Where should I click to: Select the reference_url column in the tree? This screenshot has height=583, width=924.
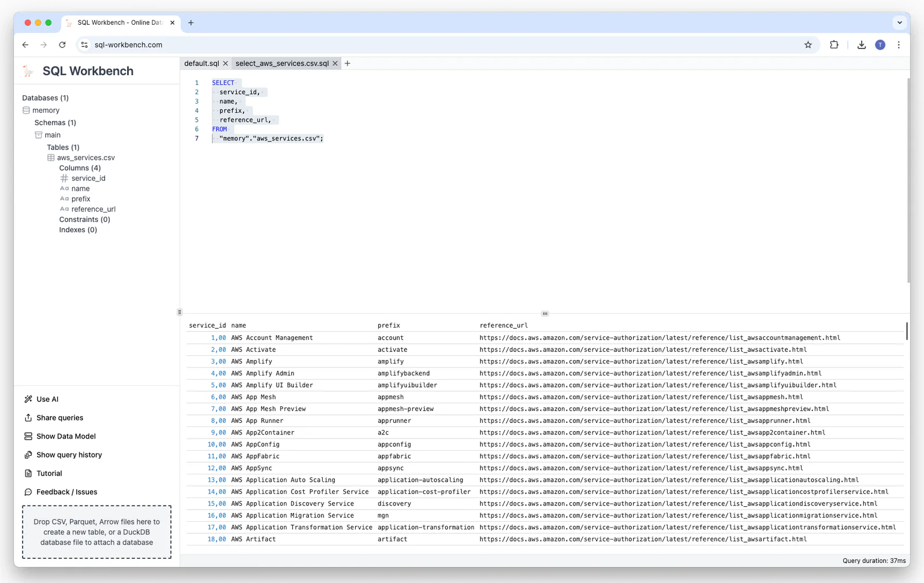[94, 209]
